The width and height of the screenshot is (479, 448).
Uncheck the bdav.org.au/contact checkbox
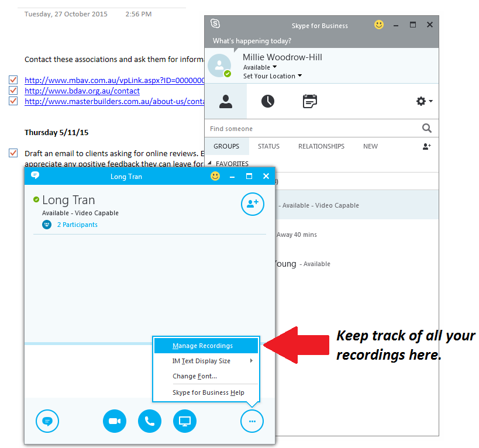pyautogui.click(x=13, y=91)
